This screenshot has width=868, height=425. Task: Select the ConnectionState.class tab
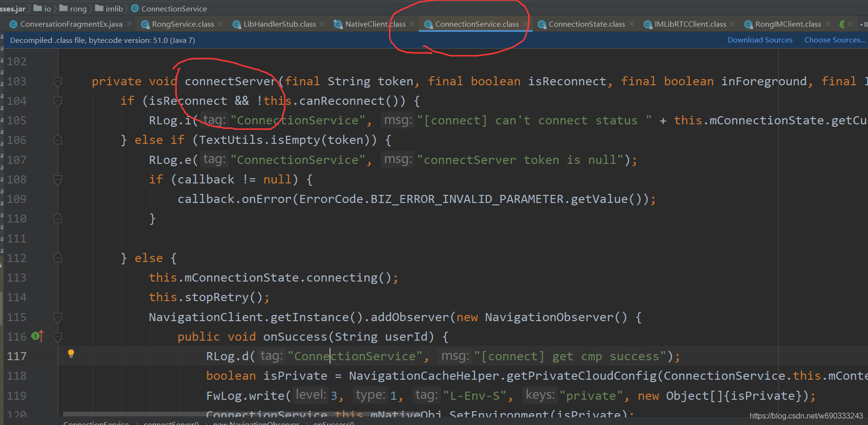click(587, 24)
